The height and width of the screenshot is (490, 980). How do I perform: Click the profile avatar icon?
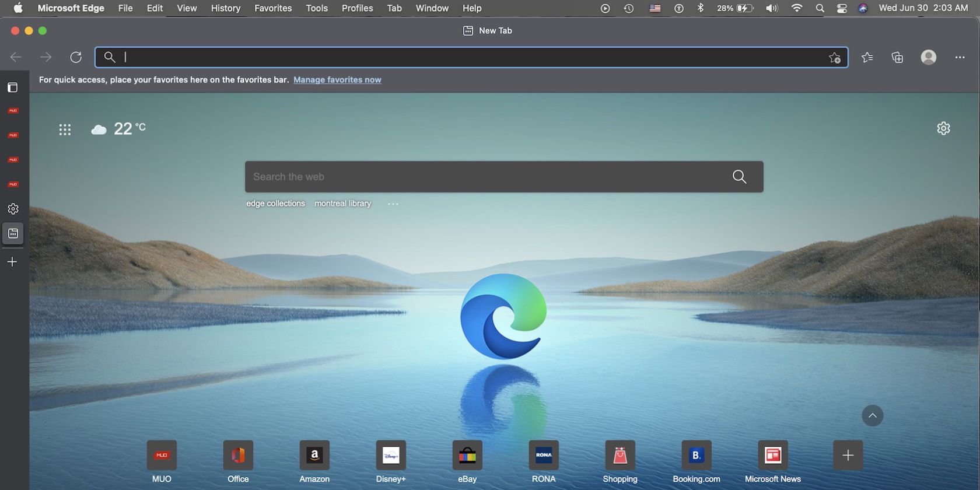tap(928, 57)
